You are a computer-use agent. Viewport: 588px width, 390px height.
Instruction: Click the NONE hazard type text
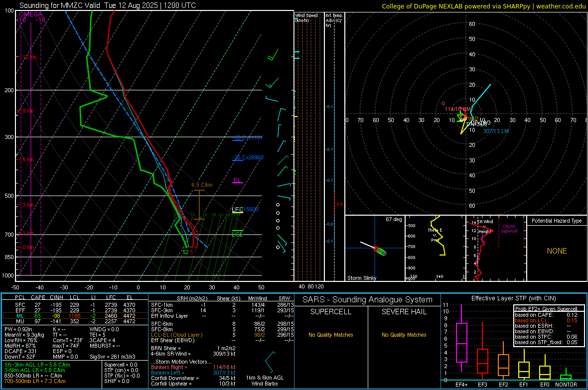click(x=557, y=251)
